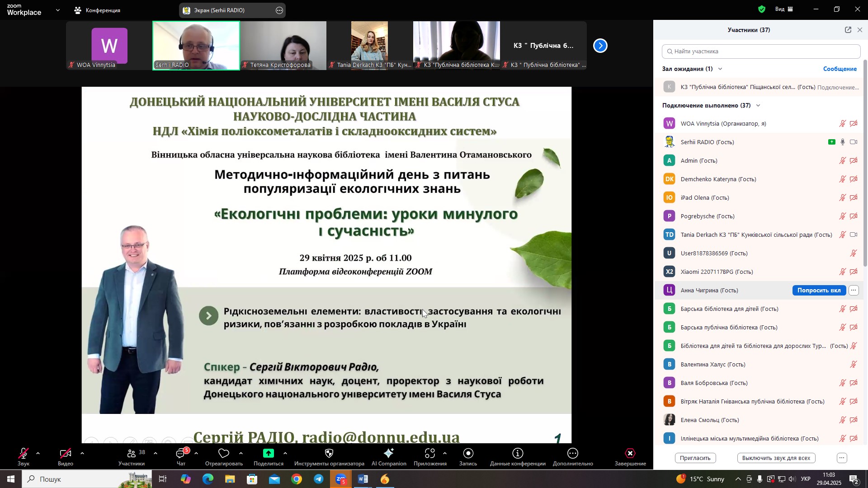Open the Вид view menu
Viewport: 868px width, 488px height.
pyautogui.click(x=784, y=9)
